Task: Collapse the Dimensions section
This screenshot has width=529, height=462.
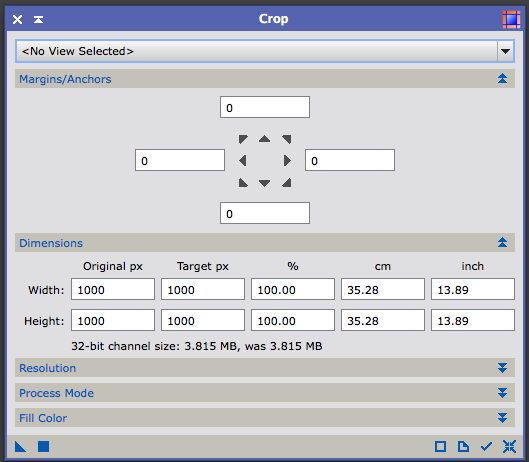Action: click(x=502, y=242)
